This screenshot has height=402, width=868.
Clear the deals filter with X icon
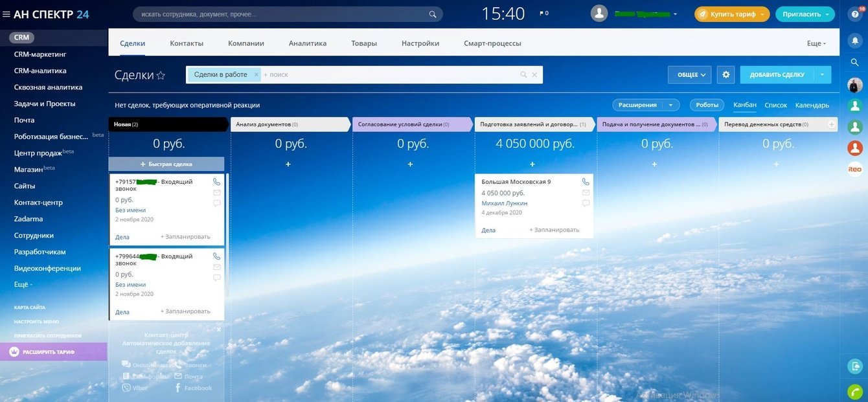(x=534, y=74)
